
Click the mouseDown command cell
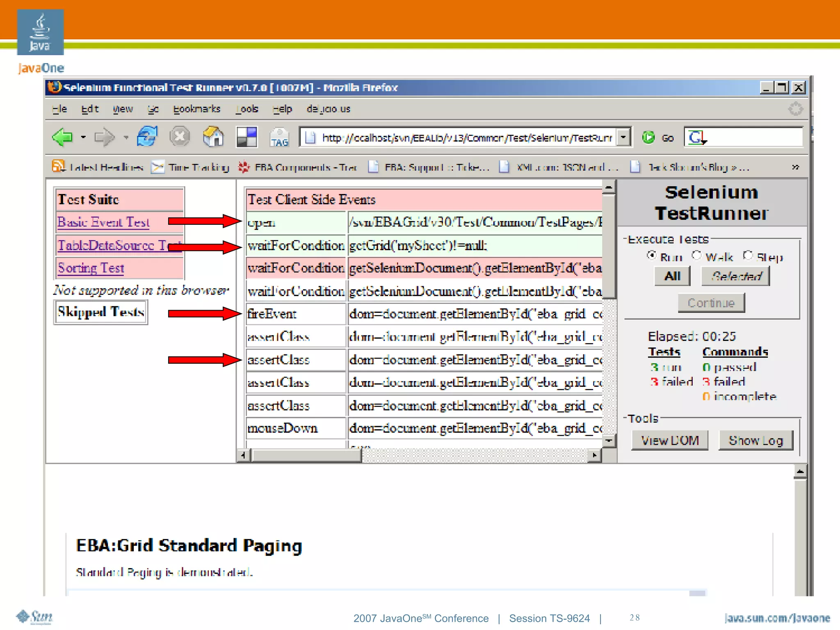(x=295, y=428)
